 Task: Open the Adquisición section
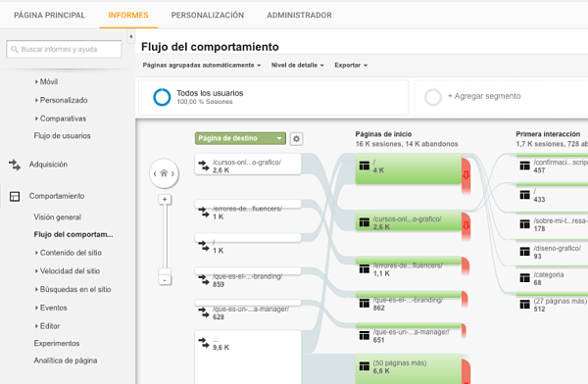48,165
